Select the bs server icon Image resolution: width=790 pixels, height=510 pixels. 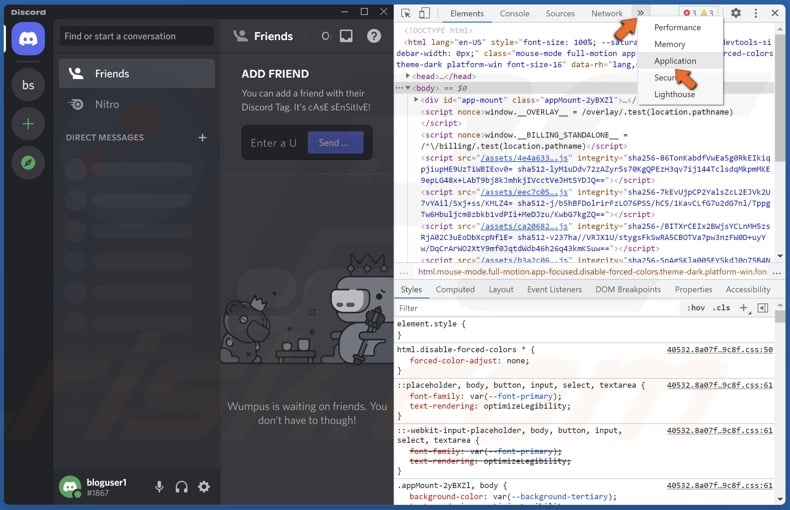pyautogui.click(x=28, y=85)
